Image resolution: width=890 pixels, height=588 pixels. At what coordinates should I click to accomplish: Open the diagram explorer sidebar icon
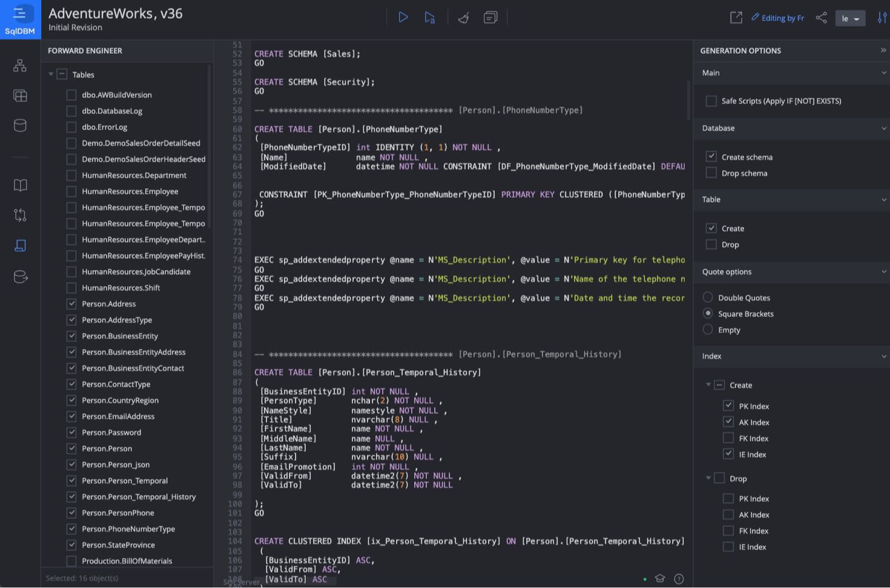click(20, 65)
